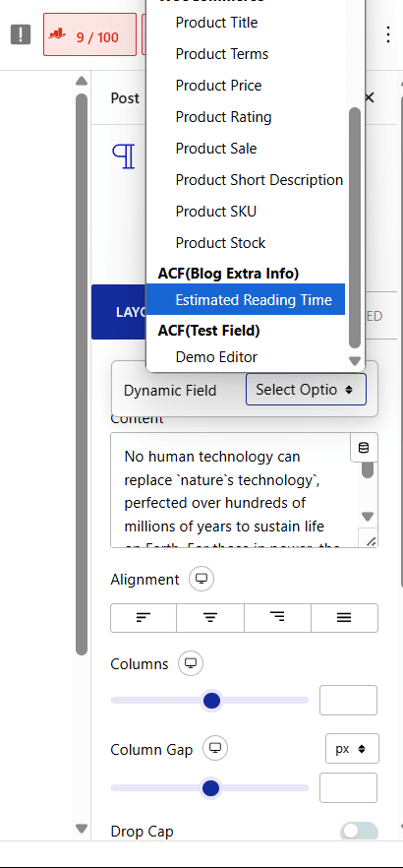Align text center
The image size is (403, 868).
(x=210, y=618)
